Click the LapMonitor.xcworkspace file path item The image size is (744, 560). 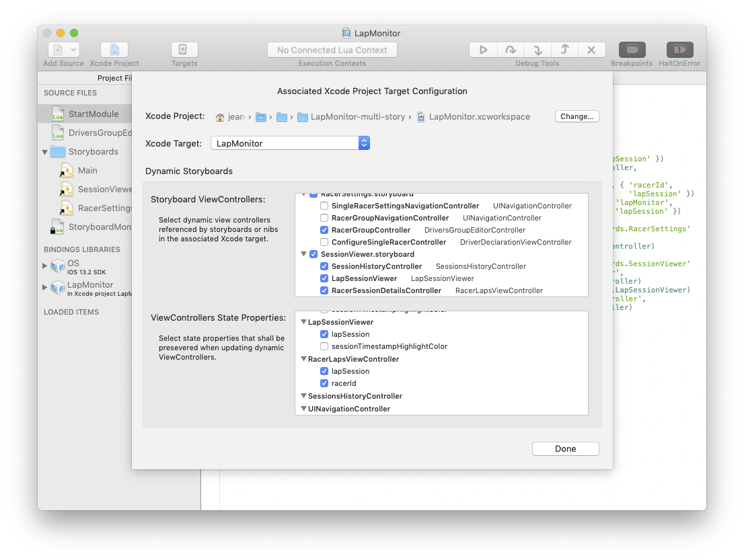tap(474, 117)
